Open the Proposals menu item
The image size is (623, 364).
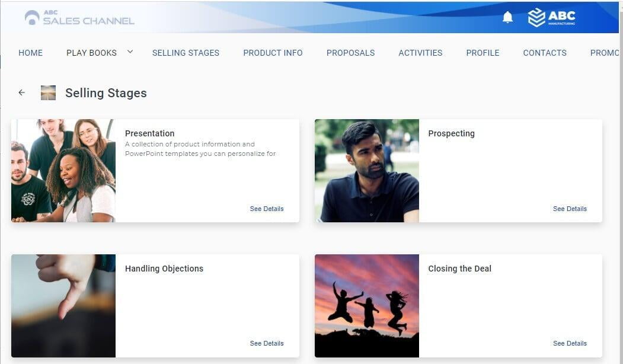(350, 53)
